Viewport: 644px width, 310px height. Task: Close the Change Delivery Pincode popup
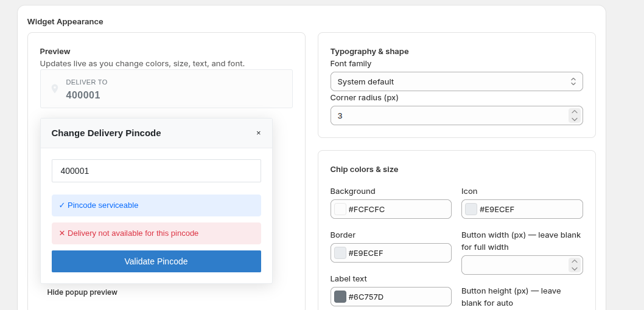258,133
